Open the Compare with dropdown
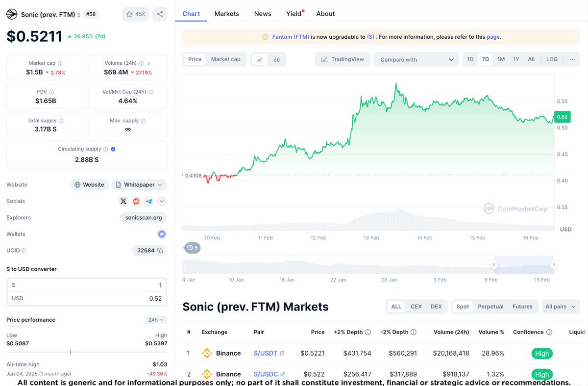588x386 pixels. coord(416,59)
